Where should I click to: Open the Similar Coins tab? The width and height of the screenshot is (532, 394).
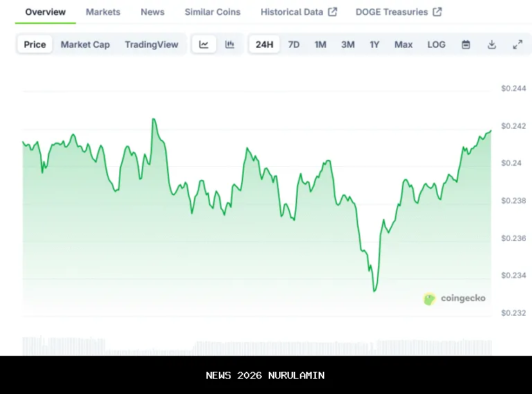pos(213,12)
